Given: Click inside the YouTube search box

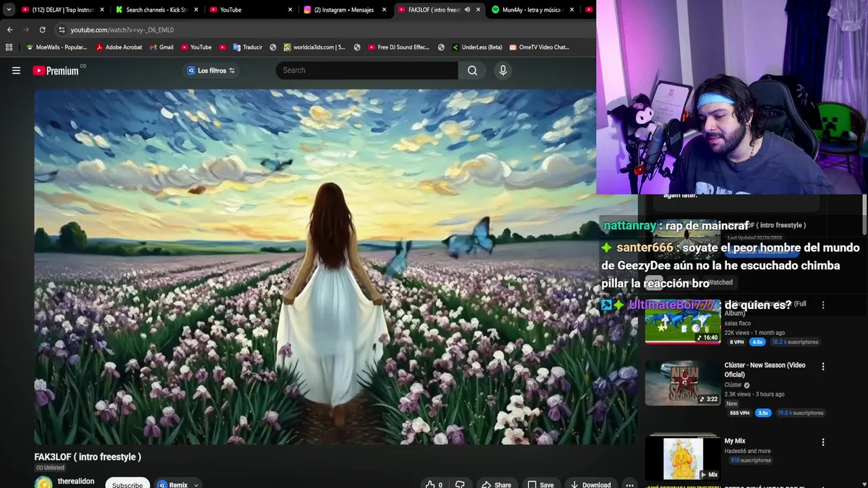Looking at the screenshot, I should click(367, 70).
